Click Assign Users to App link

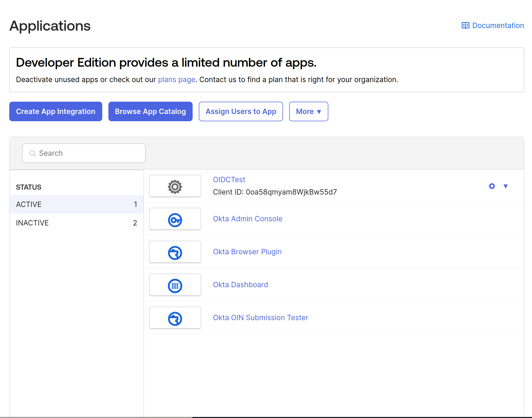pyautogui.click(x=241, y=111)
